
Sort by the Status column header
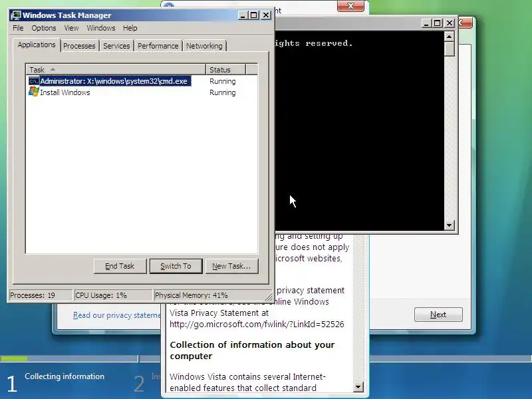[225, 70]
